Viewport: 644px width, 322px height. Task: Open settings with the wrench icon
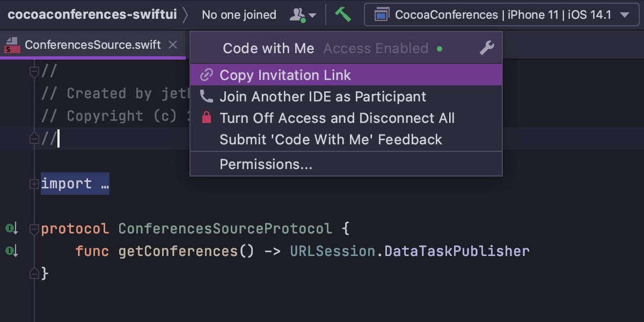click(x=487, y=48)
